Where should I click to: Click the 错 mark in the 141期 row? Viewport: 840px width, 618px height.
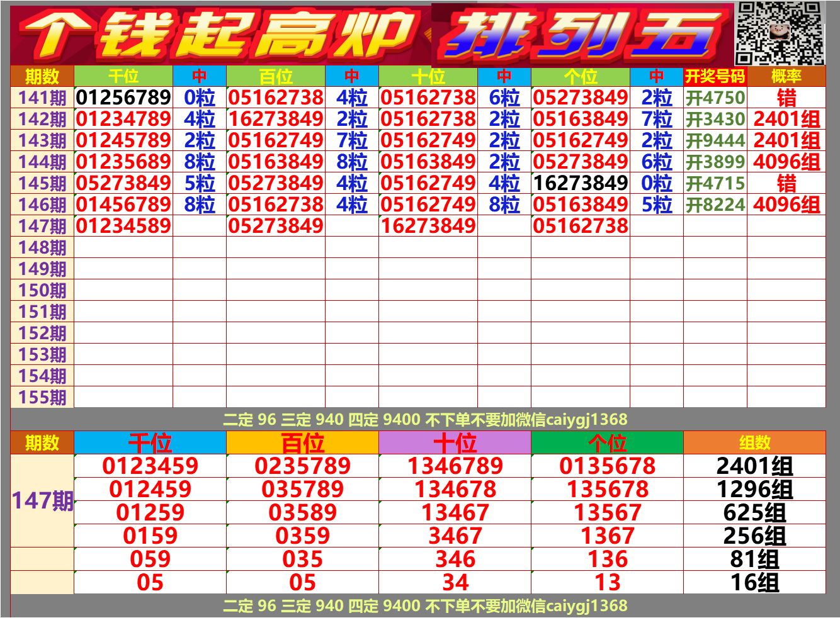786,98
